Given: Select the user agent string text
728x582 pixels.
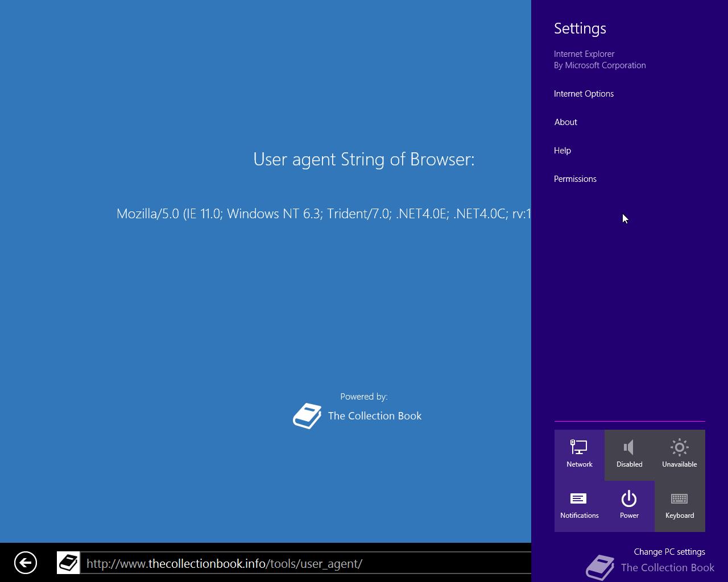Looking at the screenshot, I should pos(324,214).
